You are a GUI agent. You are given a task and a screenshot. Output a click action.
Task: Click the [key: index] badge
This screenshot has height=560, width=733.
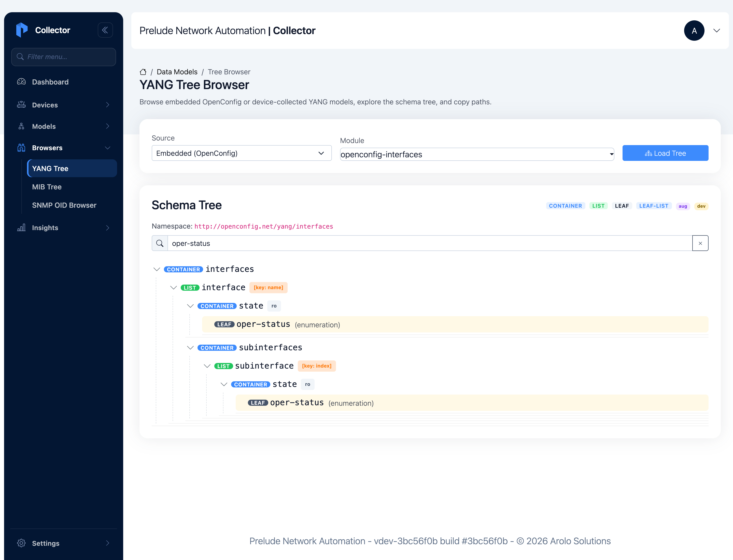click(316, 366)
